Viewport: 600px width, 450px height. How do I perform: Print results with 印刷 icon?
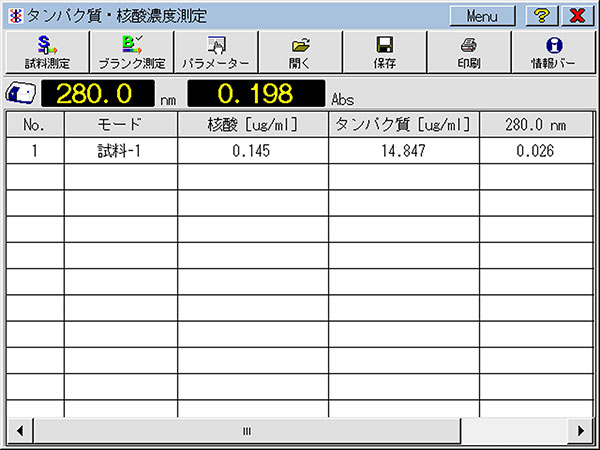point(469,52)
